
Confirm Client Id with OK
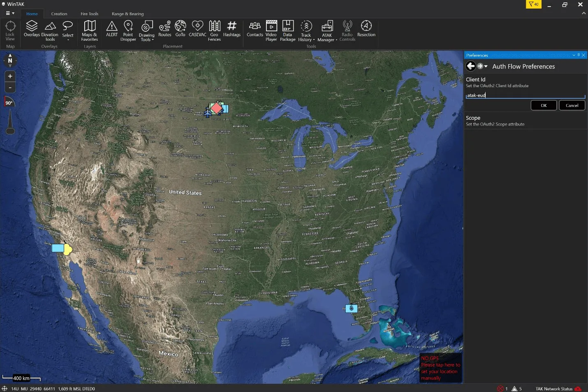coord(544,105)
